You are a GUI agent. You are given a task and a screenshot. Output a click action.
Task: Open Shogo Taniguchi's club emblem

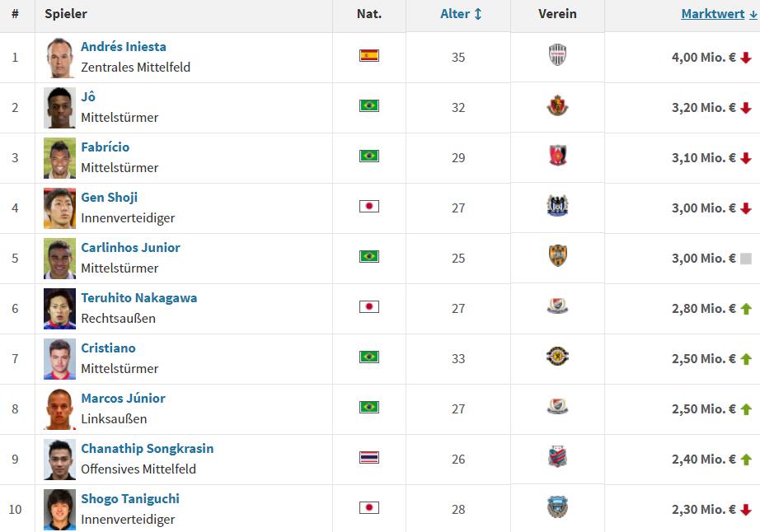pos(557,507)
